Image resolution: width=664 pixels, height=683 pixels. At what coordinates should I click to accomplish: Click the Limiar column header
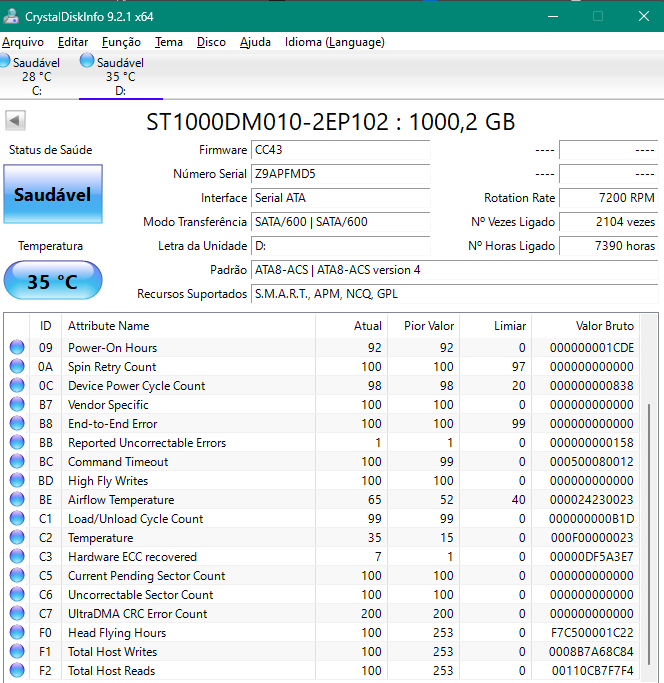[496, 326]
